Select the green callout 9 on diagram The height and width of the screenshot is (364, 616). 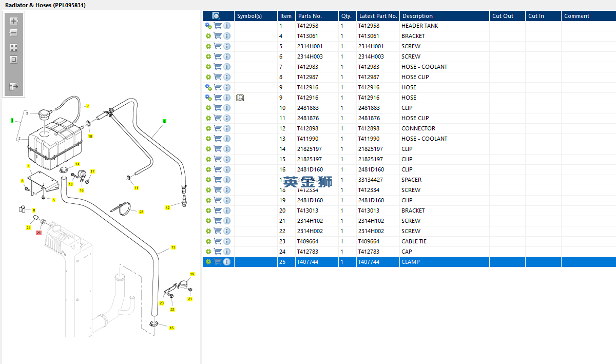tap(164, 121)
